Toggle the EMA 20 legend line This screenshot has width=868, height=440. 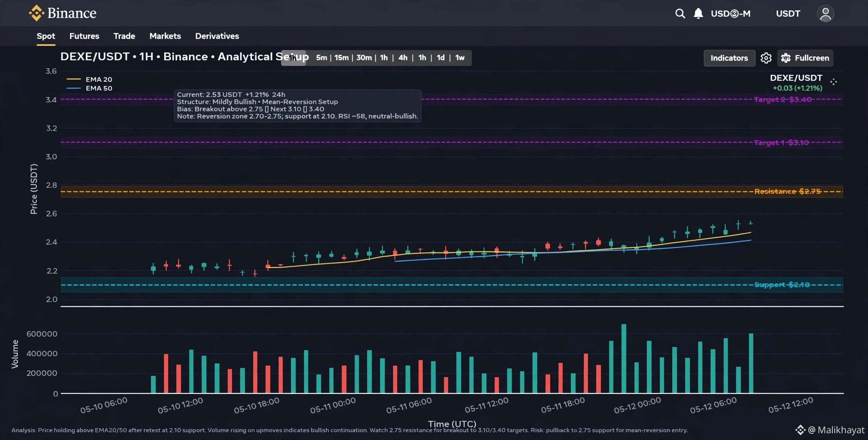[x=73, y=79]
